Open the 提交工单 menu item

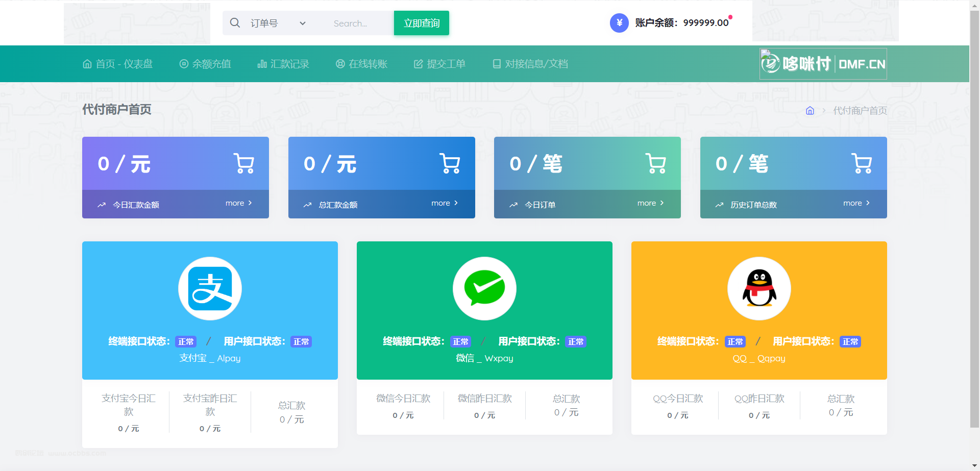point(440,64)
